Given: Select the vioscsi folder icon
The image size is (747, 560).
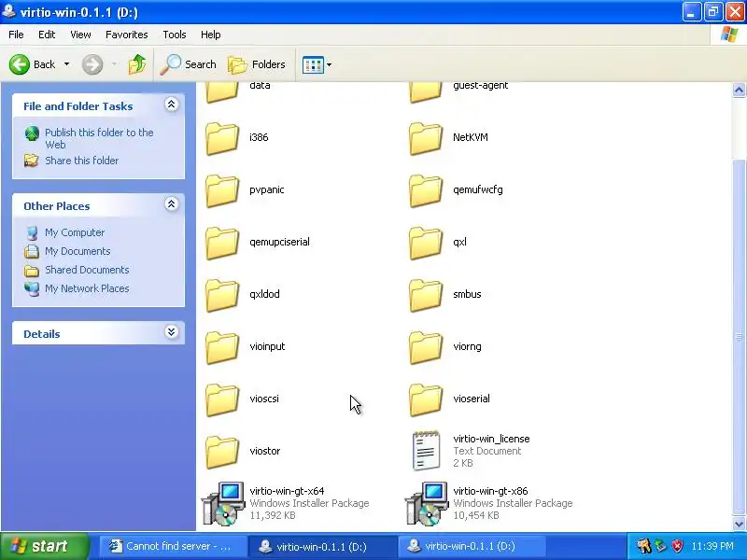Looking at the screenshot, I should pos(222,400).
